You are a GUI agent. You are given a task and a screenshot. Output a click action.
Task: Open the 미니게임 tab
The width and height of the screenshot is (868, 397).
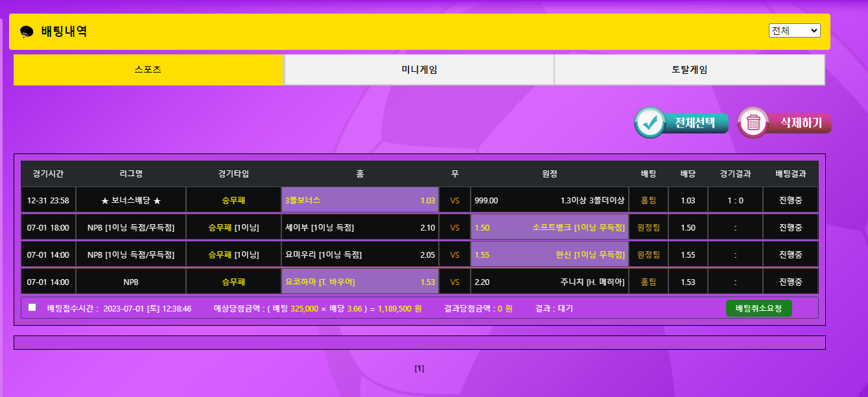click(419, 69)
